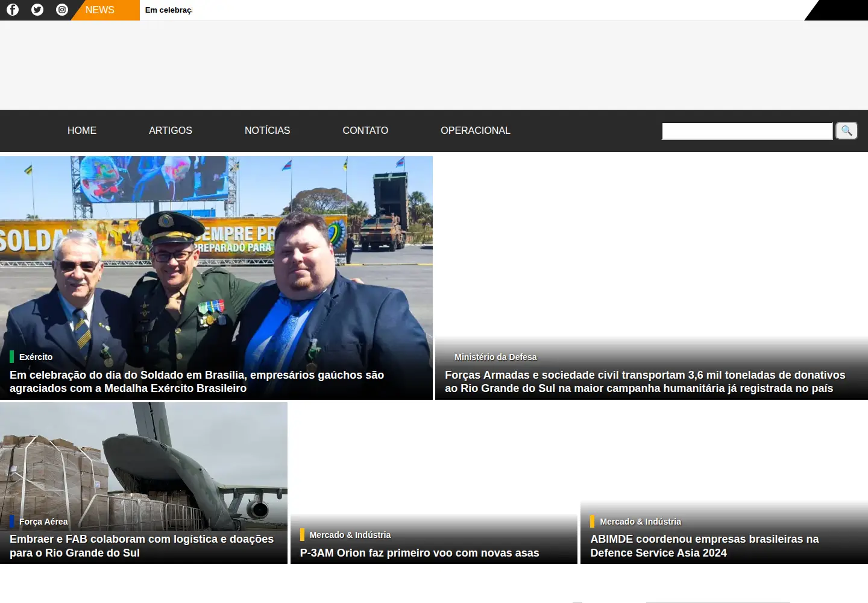Image resolution: width=868 pixels, height=603 pixels.
Task: Open the Ministério da Defesa category tag
Action: pyautogui.click(x=495, y=357)
